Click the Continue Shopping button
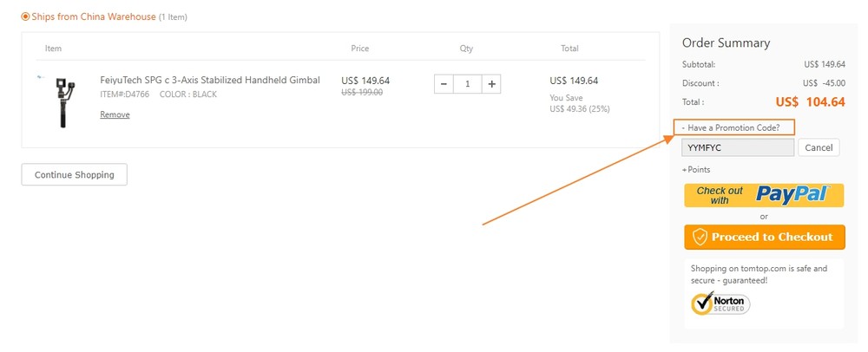 [74, 174]
